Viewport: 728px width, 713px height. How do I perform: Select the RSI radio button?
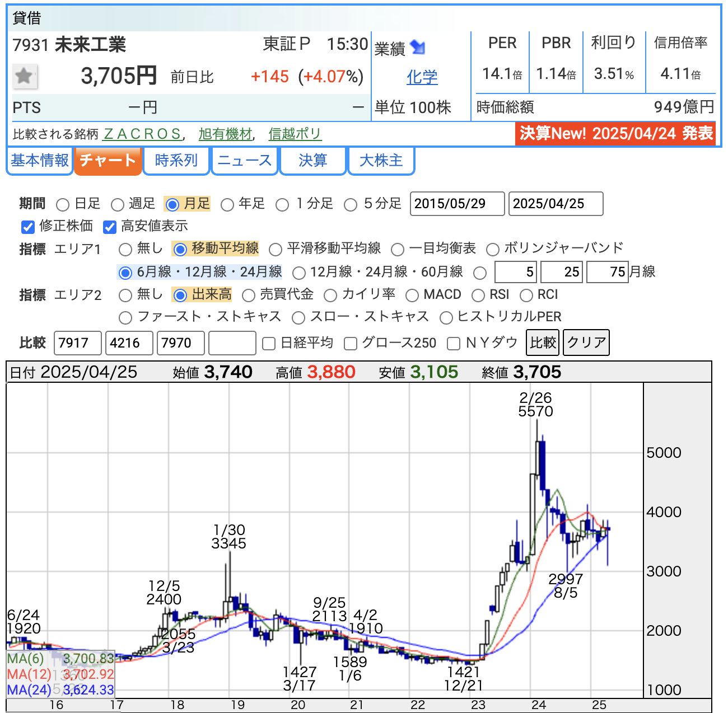tap(478, 295)
